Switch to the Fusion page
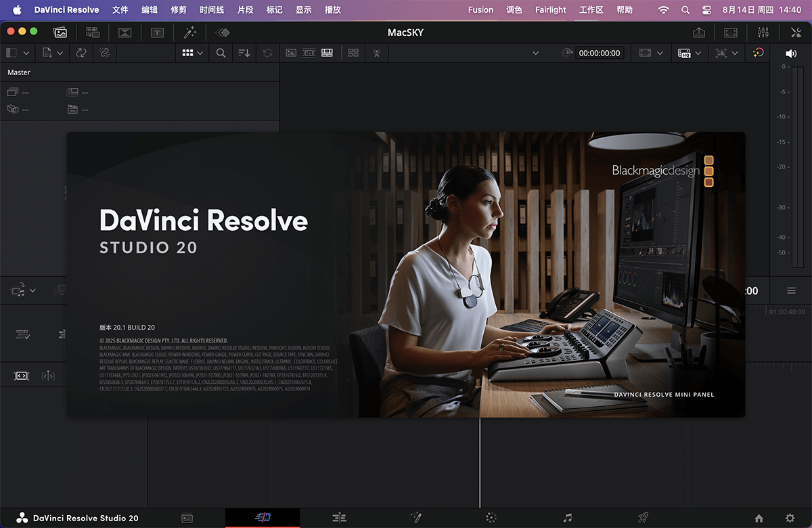The width and height of the screenshot is (812, 528). 415,518
